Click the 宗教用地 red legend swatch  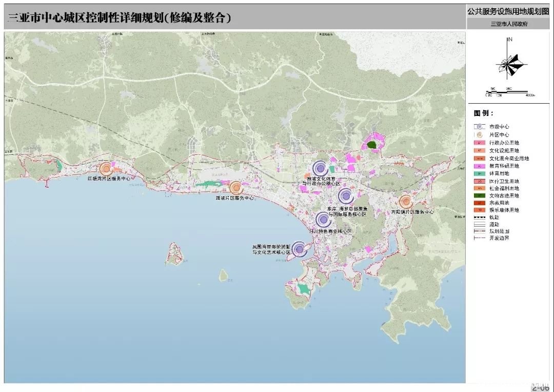[480, 203]
